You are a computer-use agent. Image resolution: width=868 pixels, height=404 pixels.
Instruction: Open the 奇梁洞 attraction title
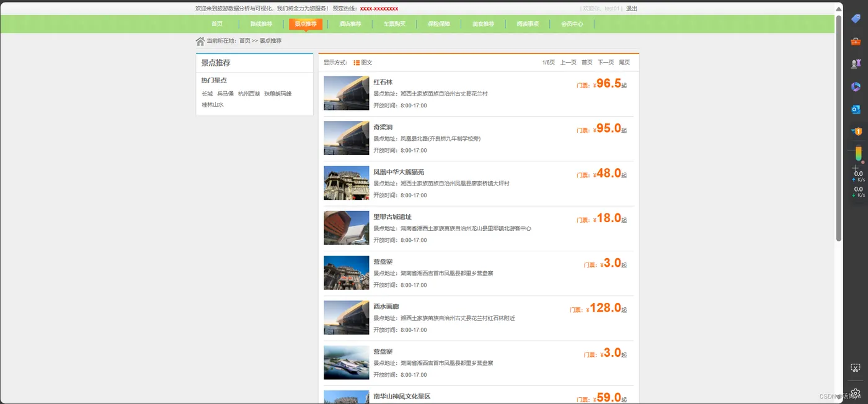383,127
